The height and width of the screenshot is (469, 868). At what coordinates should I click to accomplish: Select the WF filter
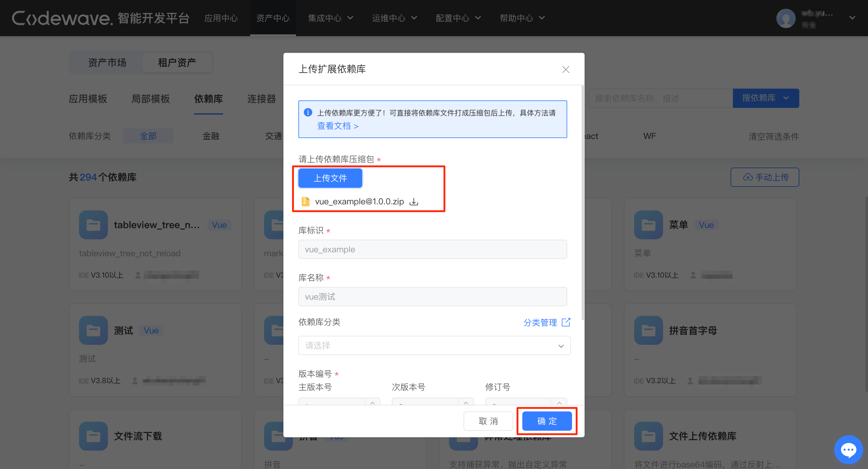pyautogui.click(x=650, y=136)
